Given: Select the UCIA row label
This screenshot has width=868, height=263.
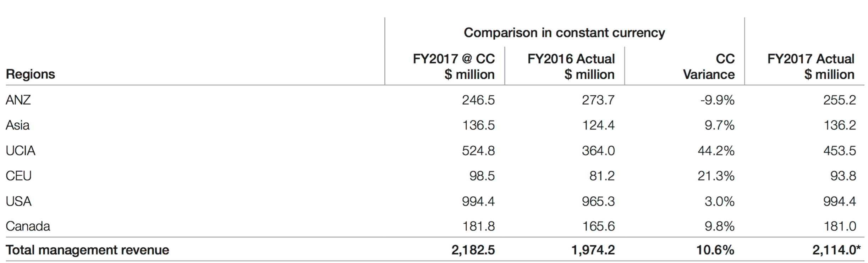Looking at the screenshot, I should [21, 151].
